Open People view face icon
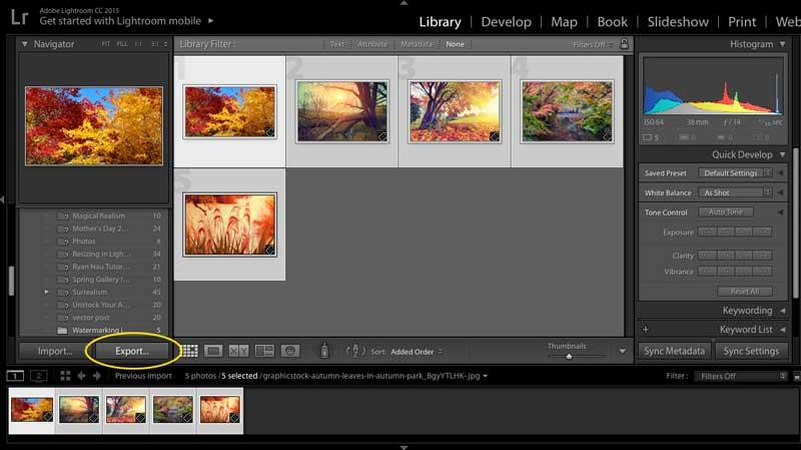This screenshot has height=450, width=801. pos(290,351)
